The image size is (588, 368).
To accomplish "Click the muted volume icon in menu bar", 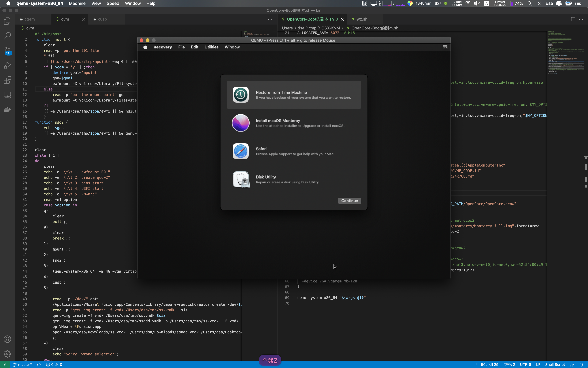I will (477, 3).
